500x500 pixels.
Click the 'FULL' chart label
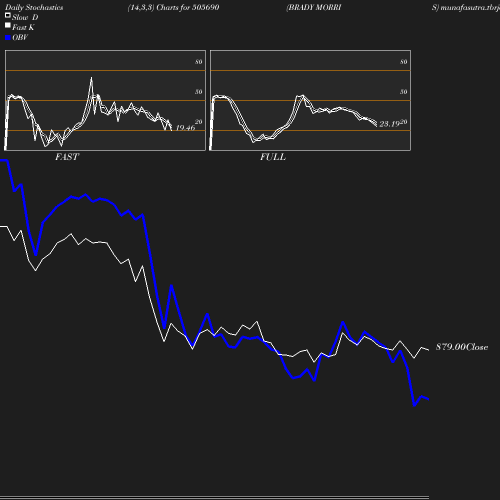[273, 157]
